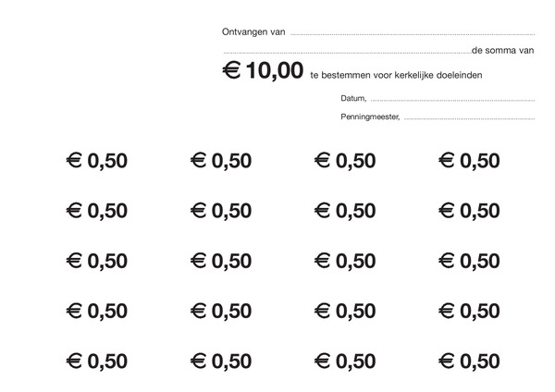Click the large € 10,00 amount
This screenshot has width=555, height=392.
(x=263, y=70)
